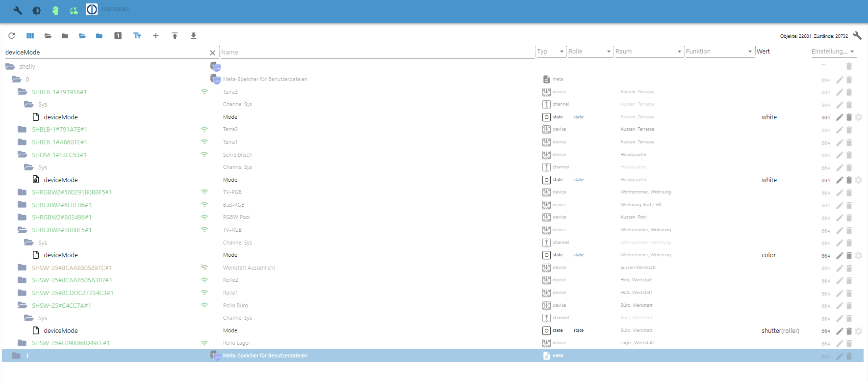Viewport: 868px width, 381px height.
Task: Collapse the SHSW-25#C4CC7A#1 folder
Action: click(22, 305)
